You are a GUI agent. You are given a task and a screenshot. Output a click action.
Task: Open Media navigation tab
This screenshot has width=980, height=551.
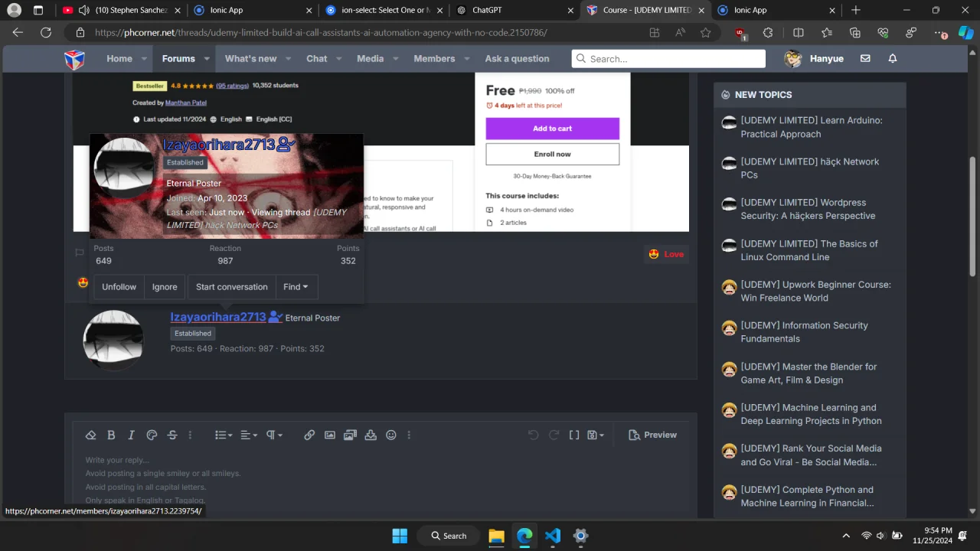370,59
